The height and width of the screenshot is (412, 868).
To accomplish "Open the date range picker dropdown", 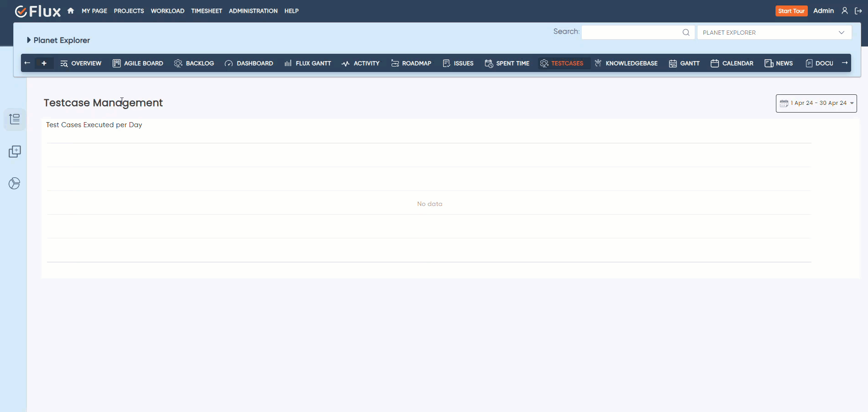I will click(816, 103).
